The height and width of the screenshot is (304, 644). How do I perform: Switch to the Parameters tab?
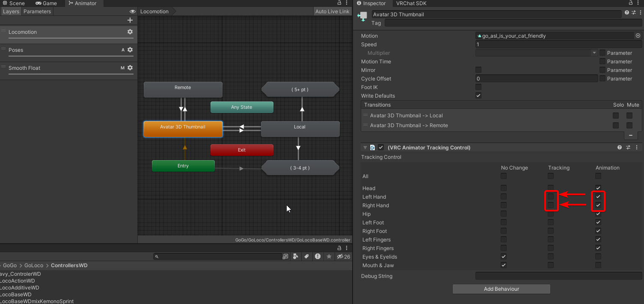[x=37, y=12]
